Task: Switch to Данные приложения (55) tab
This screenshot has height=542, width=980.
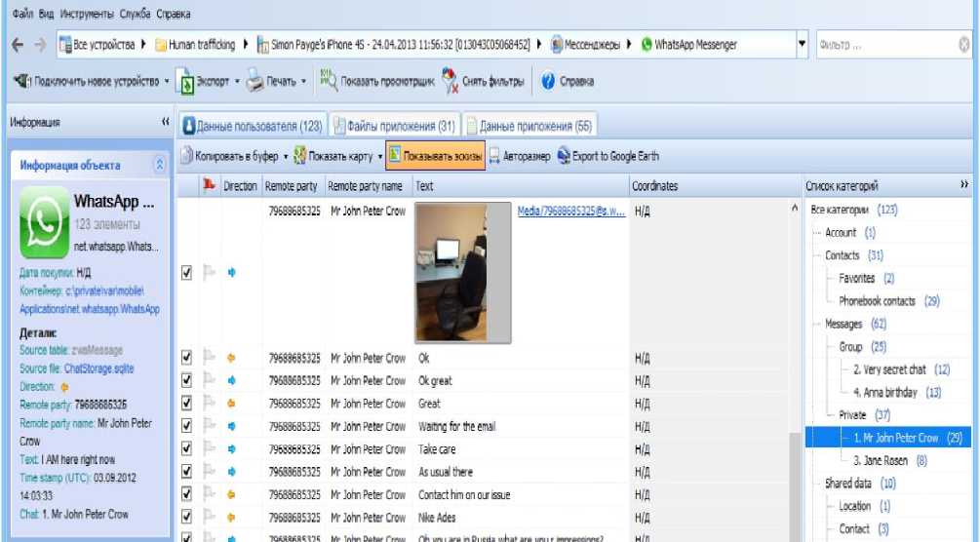Action: [x=529, y=126]
